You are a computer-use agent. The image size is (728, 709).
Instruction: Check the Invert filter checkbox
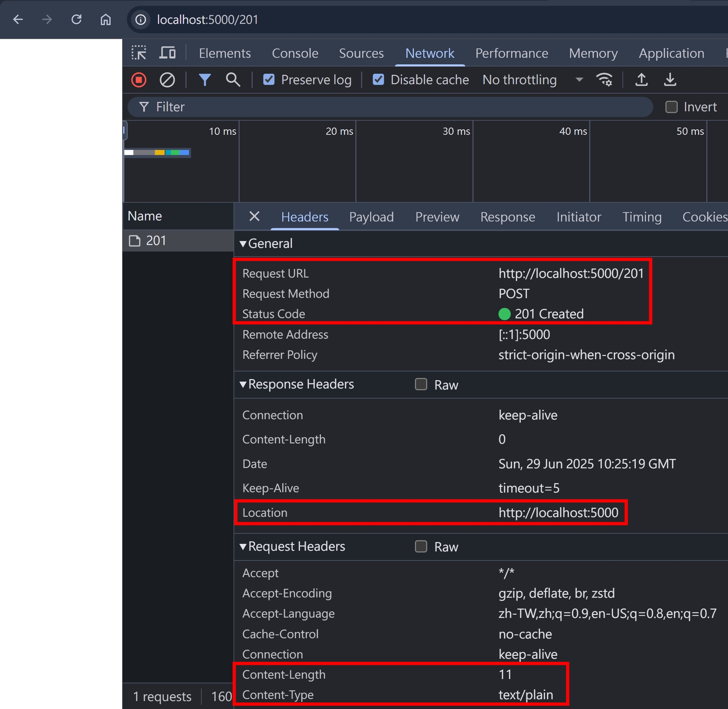671,107
